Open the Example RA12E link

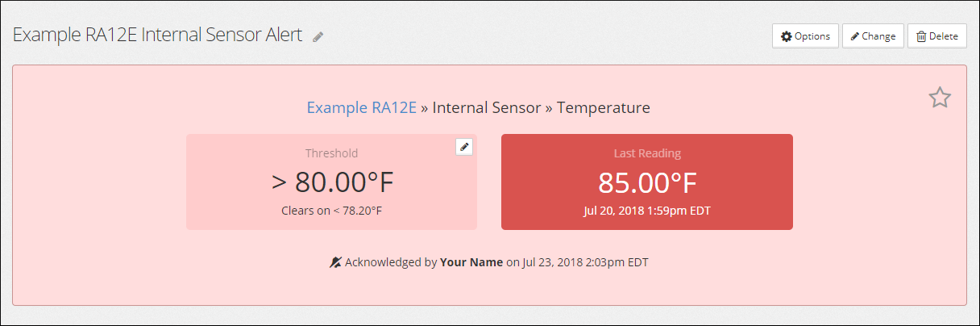(362, 107)
